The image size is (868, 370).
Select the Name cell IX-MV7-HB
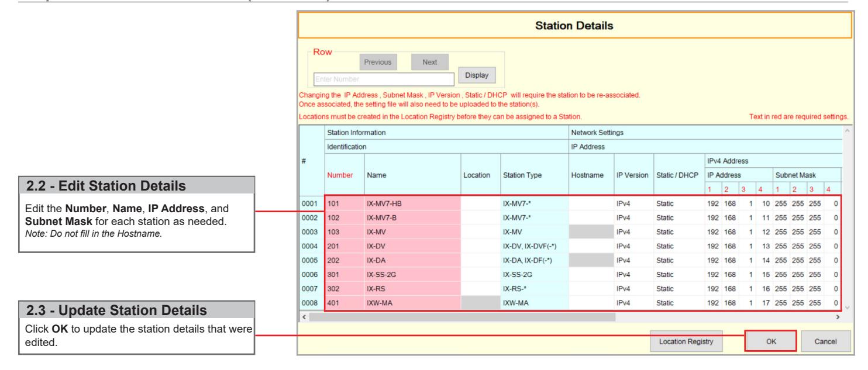tap(412, 204)
